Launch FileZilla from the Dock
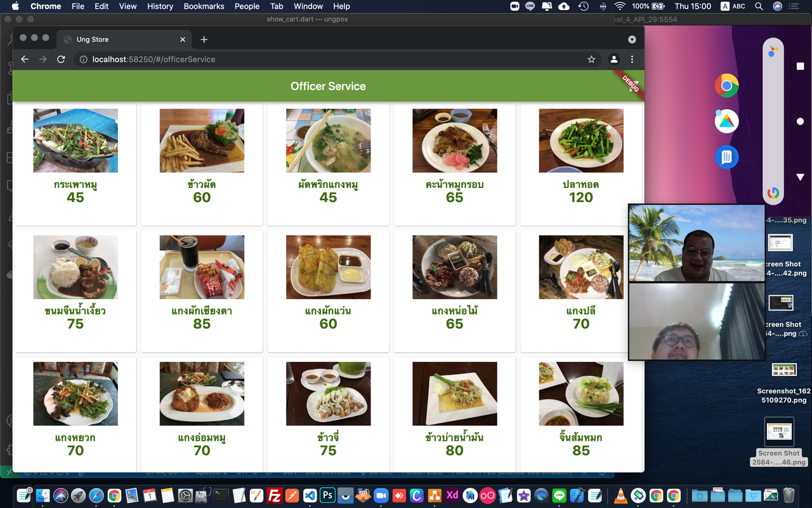 click(x=275, y=495)
